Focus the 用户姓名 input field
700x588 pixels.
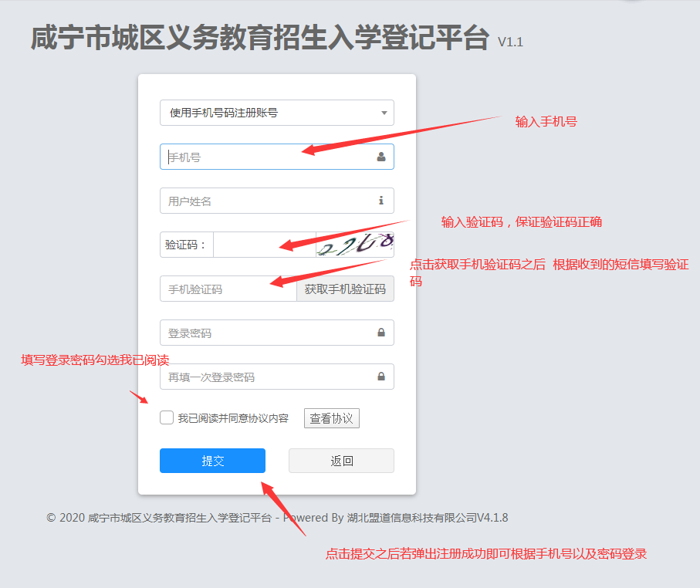[x=277, y=201]
